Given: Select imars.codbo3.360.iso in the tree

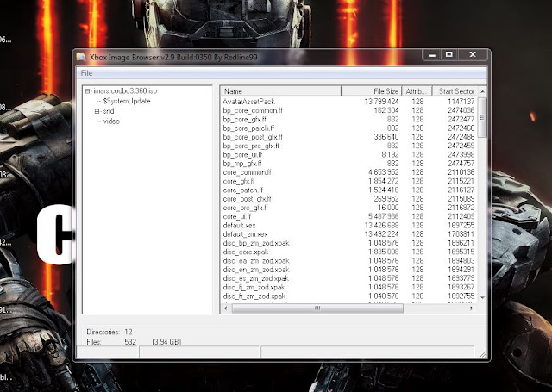Looking at the screenshot, I should coord(125,91).
